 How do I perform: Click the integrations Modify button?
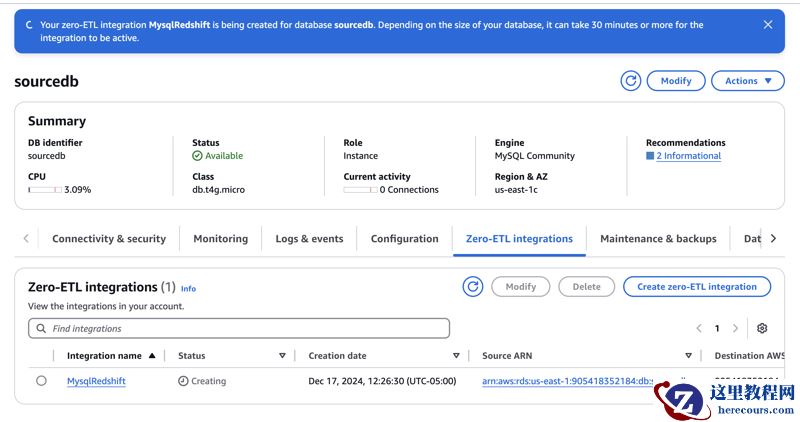[x=520, y=287]
